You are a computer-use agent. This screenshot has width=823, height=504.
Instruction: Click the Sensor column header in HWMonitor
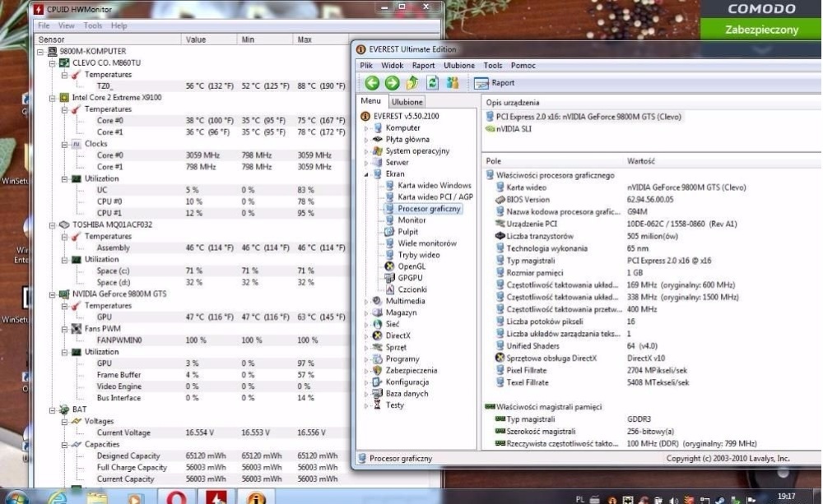point(108,39)
